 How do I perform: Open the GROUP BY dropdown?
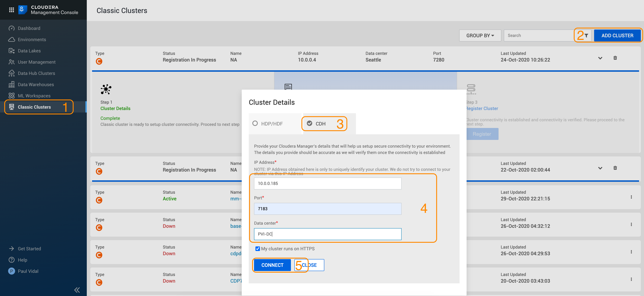(480, 35)
